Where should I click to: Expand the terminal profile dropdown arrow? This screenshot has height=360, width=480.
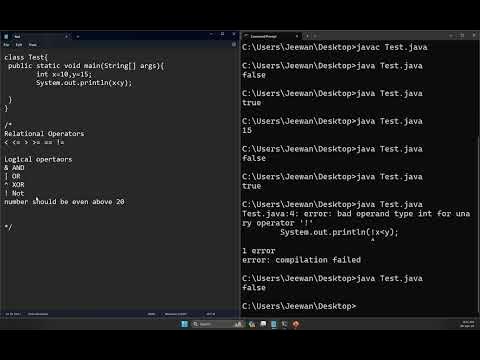point(315,36)
